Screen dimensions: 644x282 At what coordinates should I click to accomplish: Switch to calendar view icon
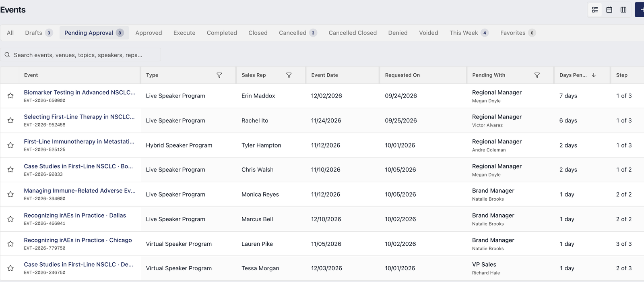pos(609,10)
